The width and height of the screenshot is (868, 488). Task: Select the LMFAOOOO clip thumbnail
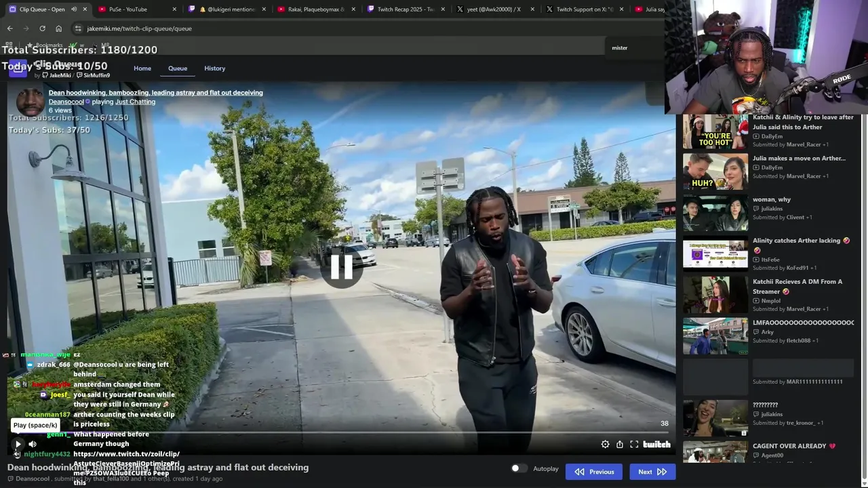[715, 336]
